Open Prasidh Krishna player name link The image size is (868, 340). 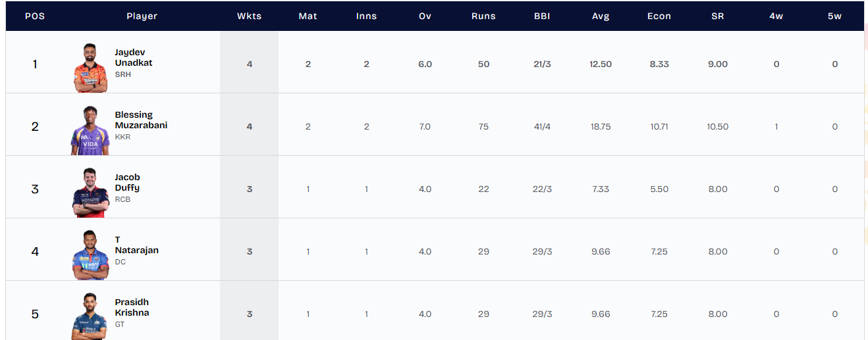(x=132, y=308)
